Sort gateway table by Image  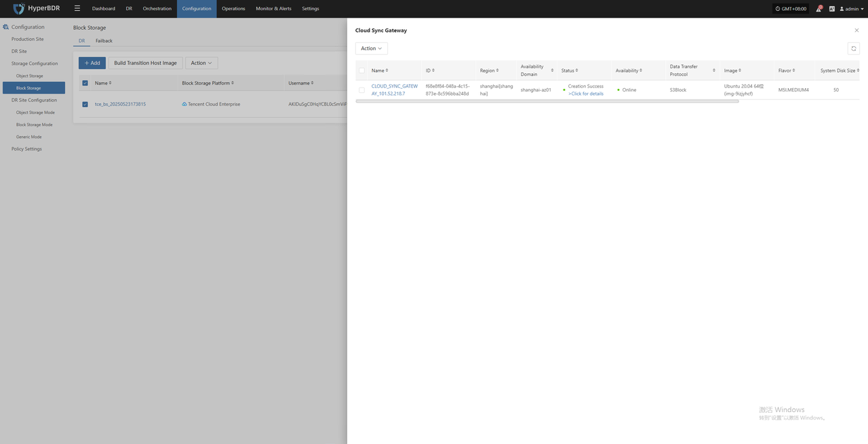pyautogui.click(x=740, y=70)
